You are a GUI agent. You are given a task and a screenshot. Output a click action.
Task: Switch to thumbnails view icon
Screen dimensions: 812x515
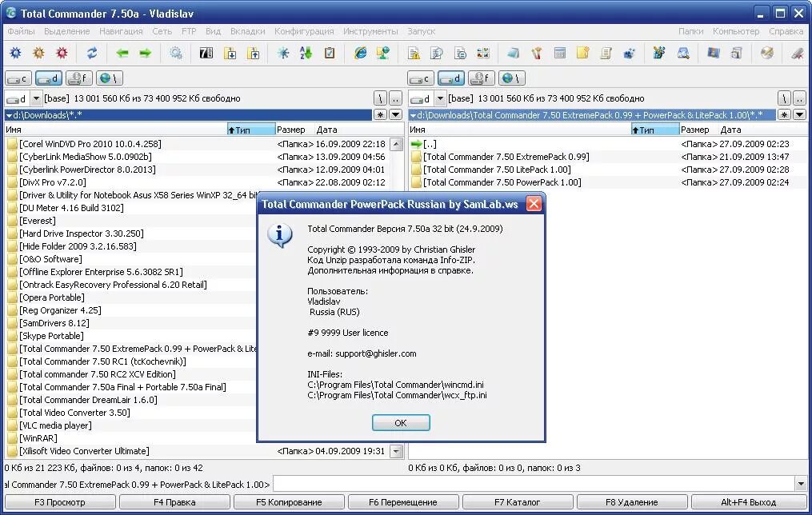482,53
